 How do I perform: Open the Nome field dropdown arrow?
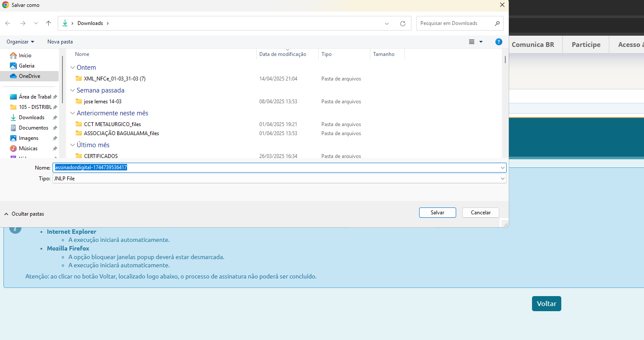coord(502,167)
